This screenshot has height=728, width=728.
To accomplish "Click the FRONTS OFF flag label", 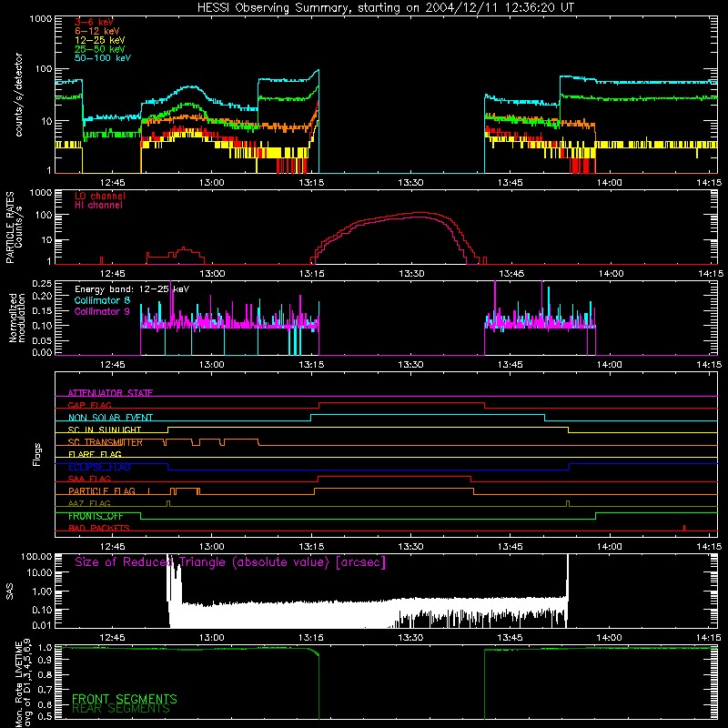I will tap(96, 516).
